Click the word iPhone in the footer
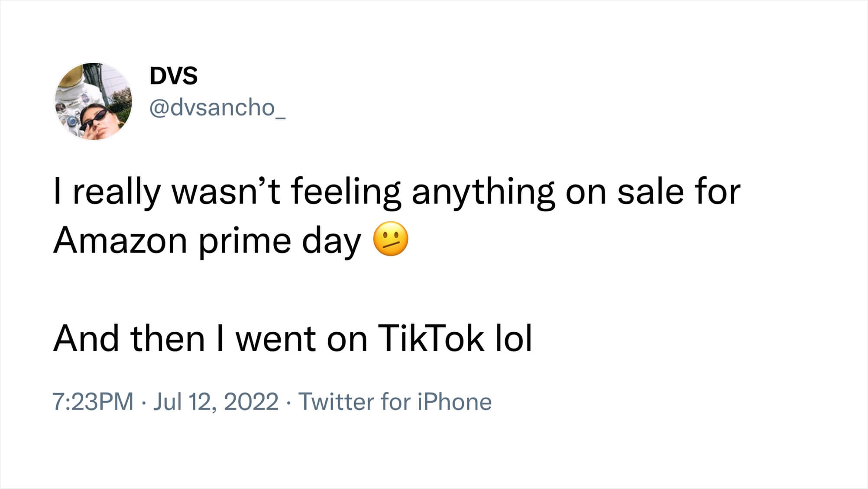This screenshot has width=868, height=489. (455, 402)
